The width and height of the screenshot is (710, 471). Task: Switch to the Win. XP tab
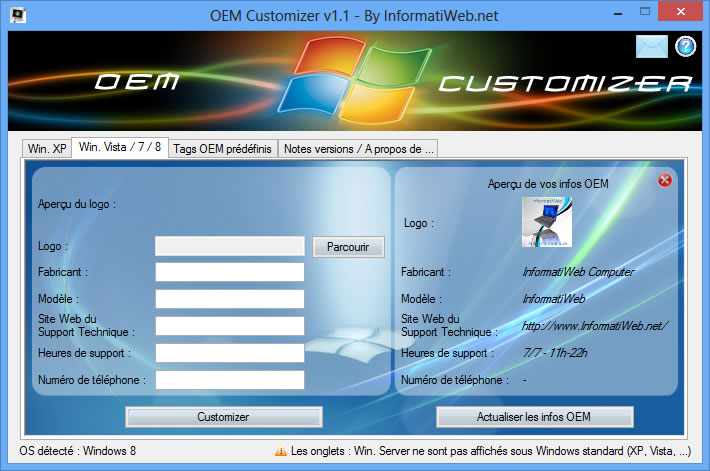pyautogui.click(x=47, y=149)
